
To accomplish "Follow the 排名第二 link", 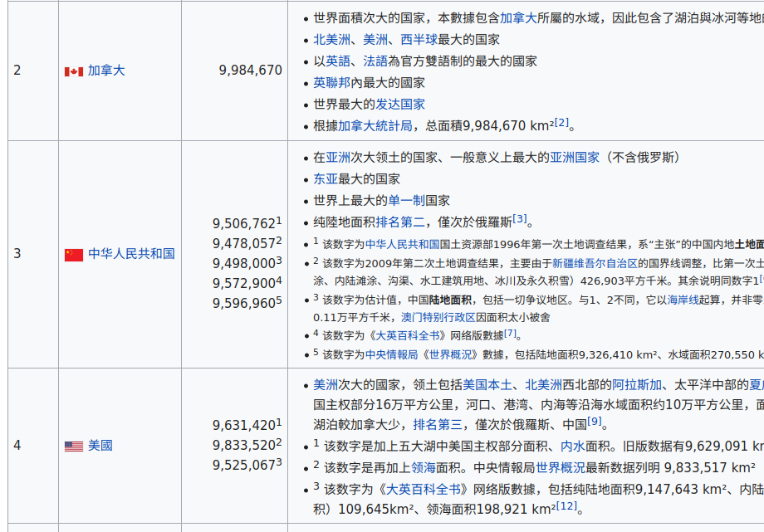I will point(400,222).
